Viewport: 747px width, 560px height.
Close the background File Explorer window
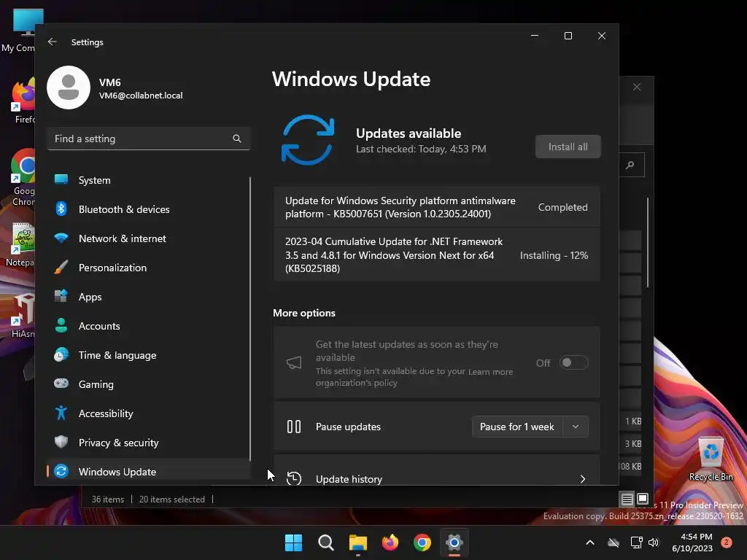pos(636,87)
